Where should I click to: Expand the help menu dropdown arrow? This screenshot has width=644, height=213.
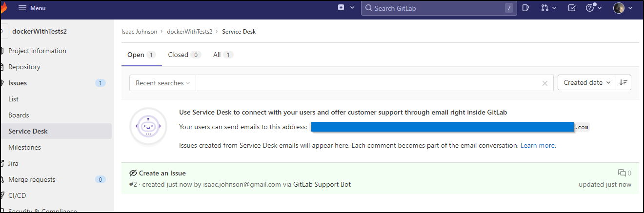coord(600,8)
